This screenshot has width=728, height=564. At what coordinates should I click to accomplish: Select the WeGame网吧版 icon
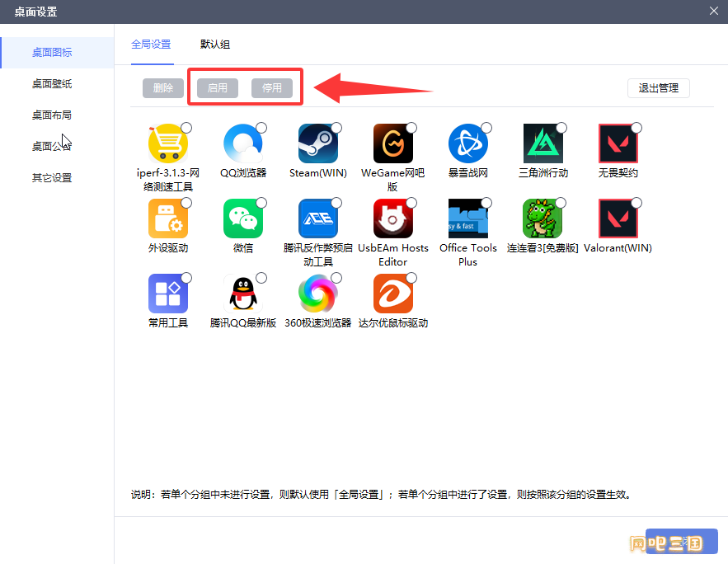(x=392, y=143)
